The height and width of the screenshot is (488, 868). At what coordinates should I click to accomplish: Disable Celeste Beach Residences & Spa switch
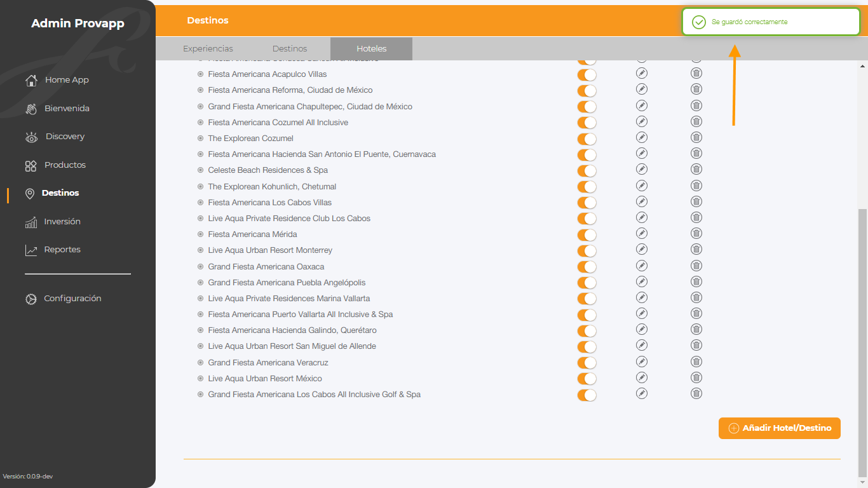click(x=587, y=170)
